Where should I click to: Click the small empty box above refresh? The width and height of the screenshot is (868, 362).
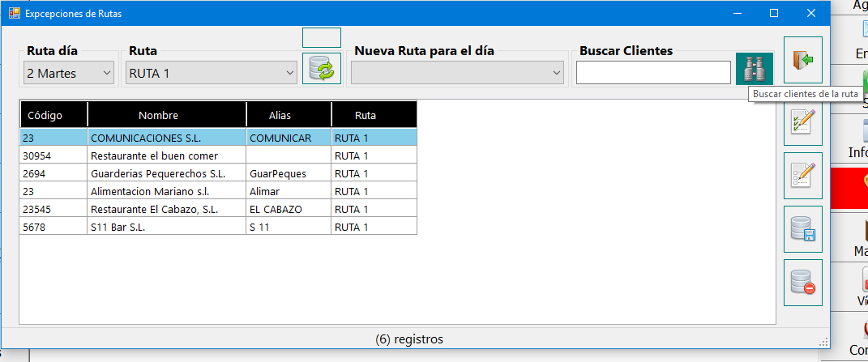coord(322,37)
